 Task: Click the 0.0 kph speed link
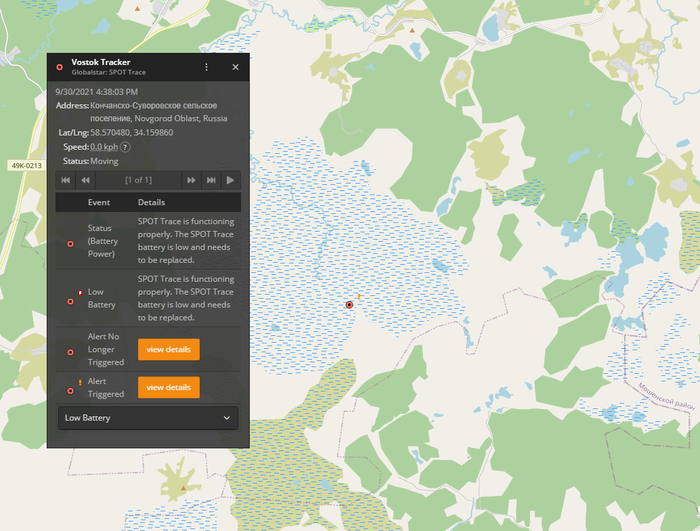point(104,147)
